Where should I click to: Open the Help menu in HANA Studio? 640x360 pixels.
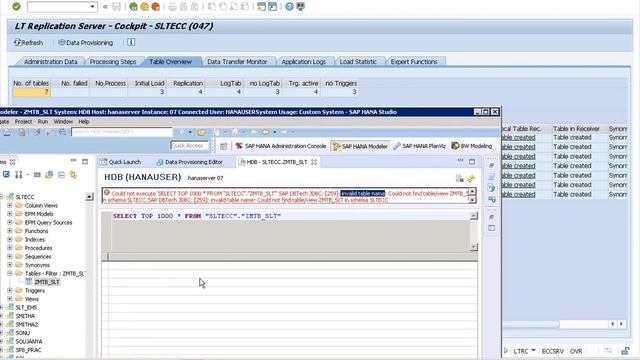84,122
